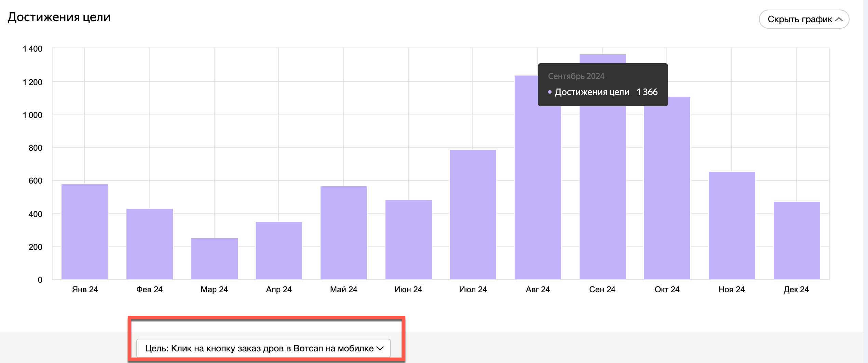Click the 'Июн 24' axis label
The height and width of the screenshot is (363, 868).
click(408, 290)
